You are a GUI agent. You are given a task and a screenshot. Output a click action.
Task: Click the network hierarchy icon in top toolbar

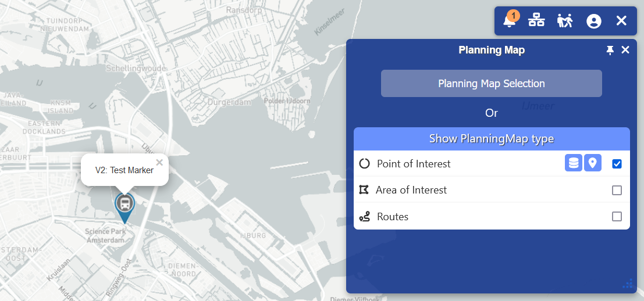536,21
